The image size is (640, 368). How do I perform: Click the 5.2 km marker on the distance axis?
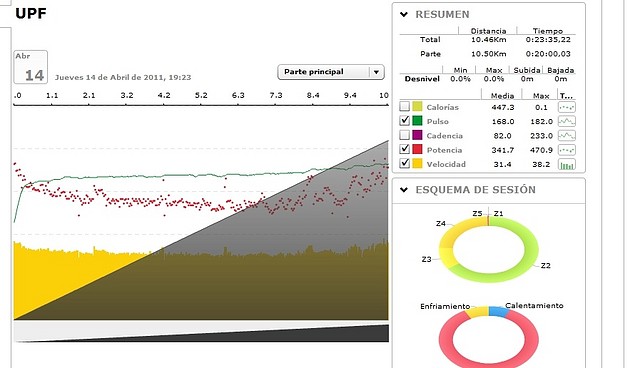(201, 95)
